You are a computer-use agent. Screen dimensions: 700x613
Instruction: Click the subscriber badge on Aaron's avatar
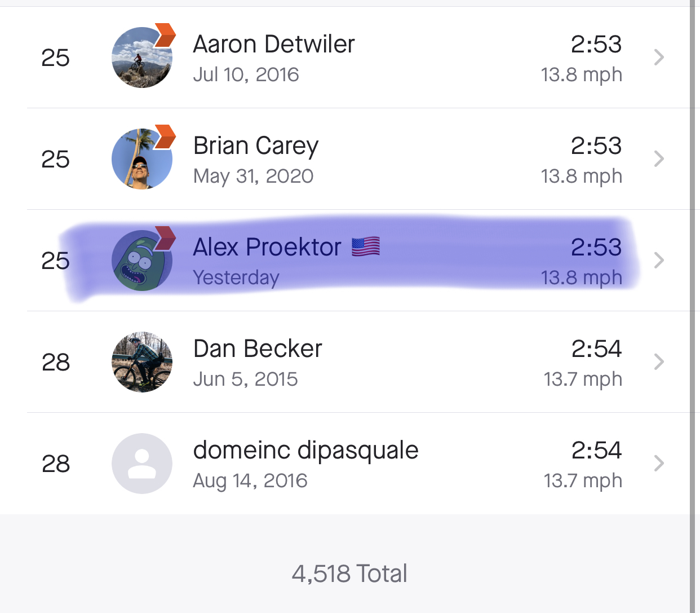(165, 35)
